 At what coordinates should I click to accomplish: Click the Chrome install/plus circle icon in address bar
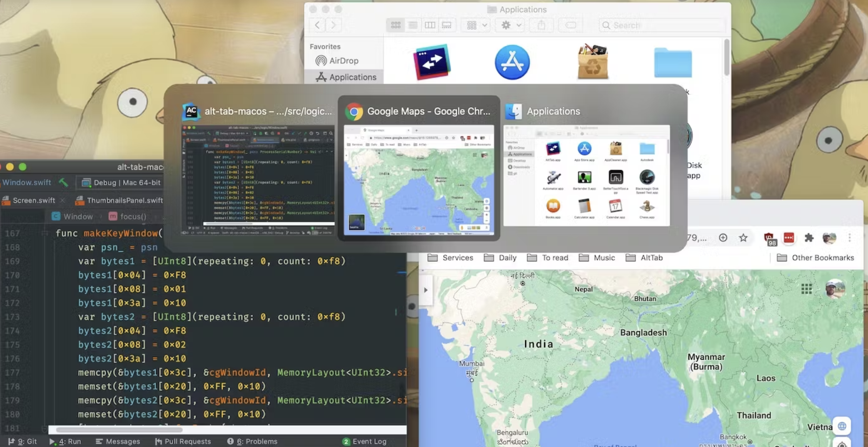coord(723,238)
